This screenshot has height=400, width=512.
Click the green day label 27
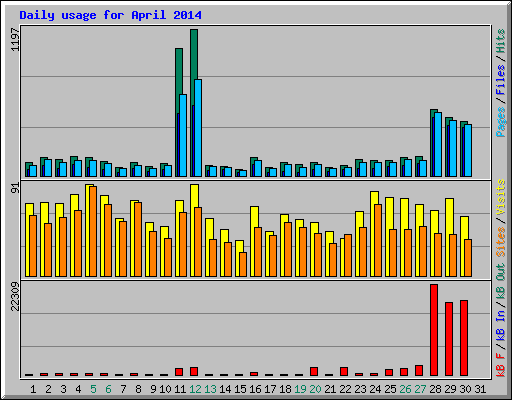point(420,389)
